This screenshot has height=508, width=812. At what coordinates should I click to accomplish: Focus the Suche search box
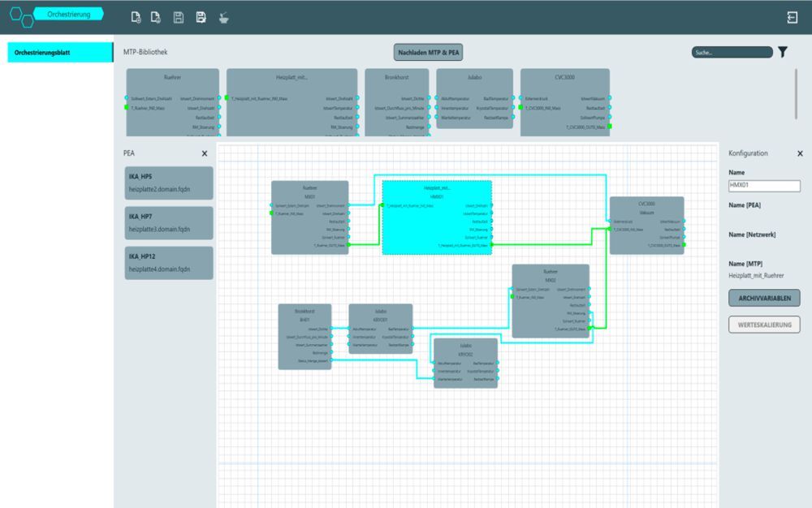[732, 52]
